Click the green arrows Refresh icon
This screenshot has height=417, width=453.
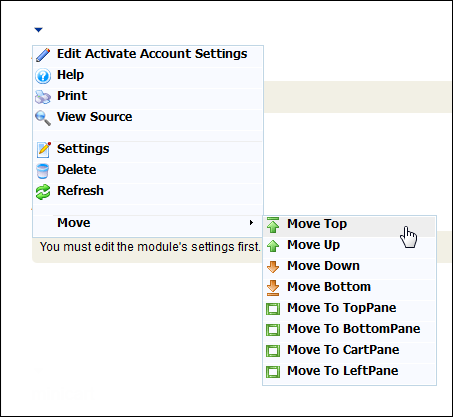(43, 192)
